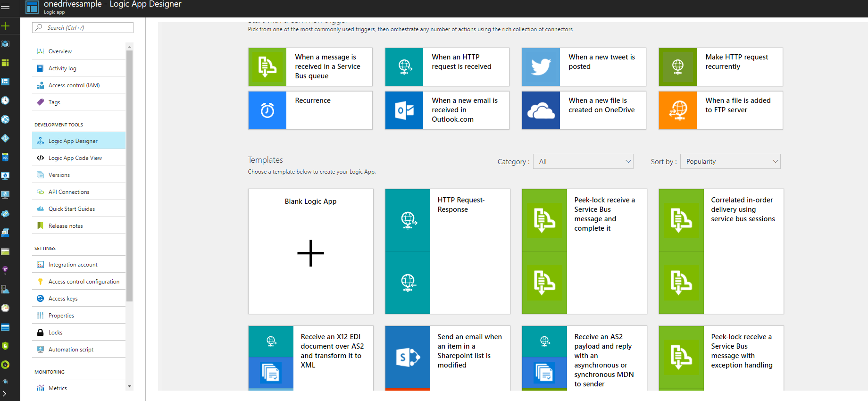The image size is (868, 401).
Task: Open the Sort by Popularity dropdown
Action: (x=730, y=161)
